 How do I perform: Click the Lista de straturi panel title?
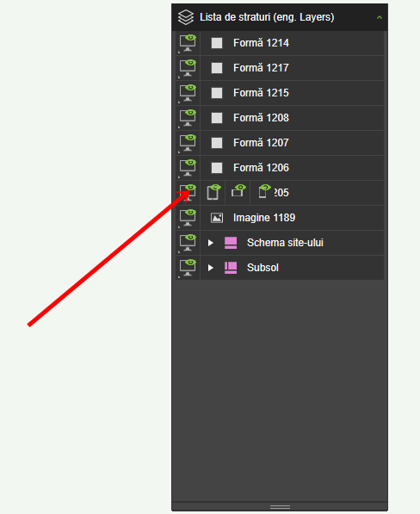tap(267, 17)
